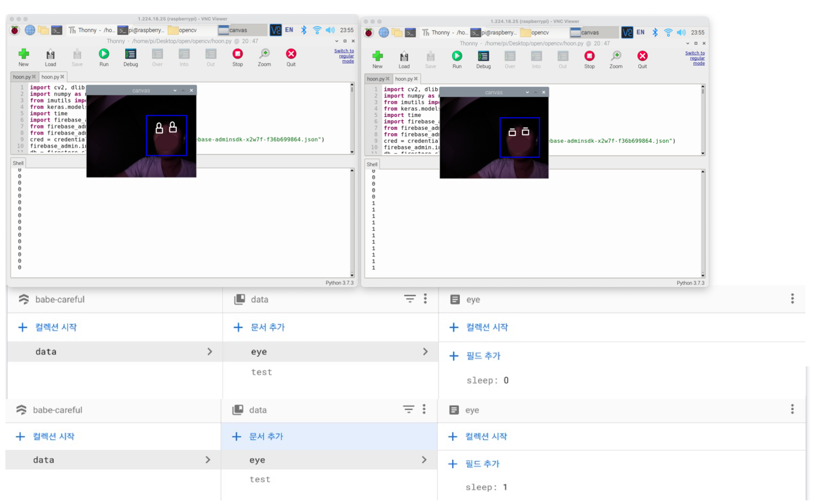Open file manager icon in left window taskbar
The height and width of the screenshot is (504, 814).
43,30
